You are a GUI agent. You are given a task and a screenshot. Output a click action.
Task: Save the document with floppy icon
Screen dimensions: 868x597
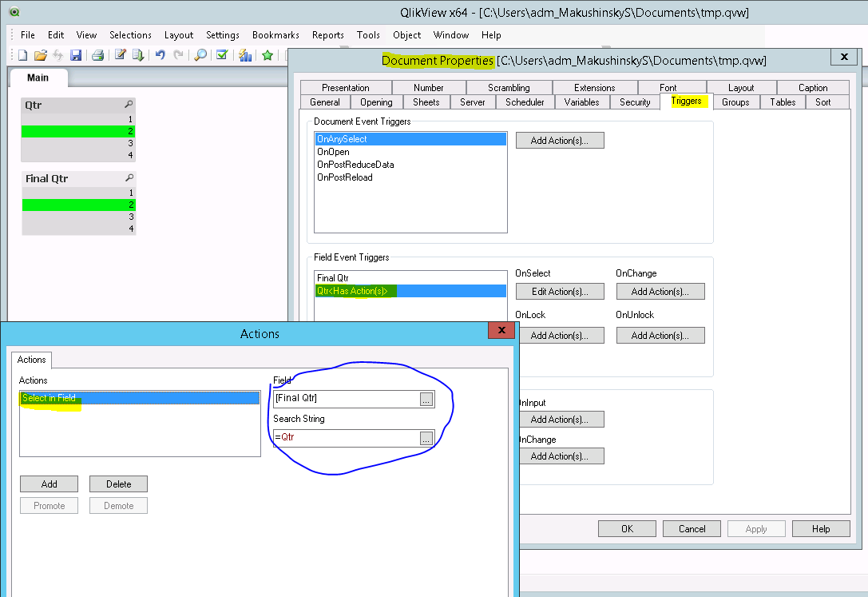[76, 55]
